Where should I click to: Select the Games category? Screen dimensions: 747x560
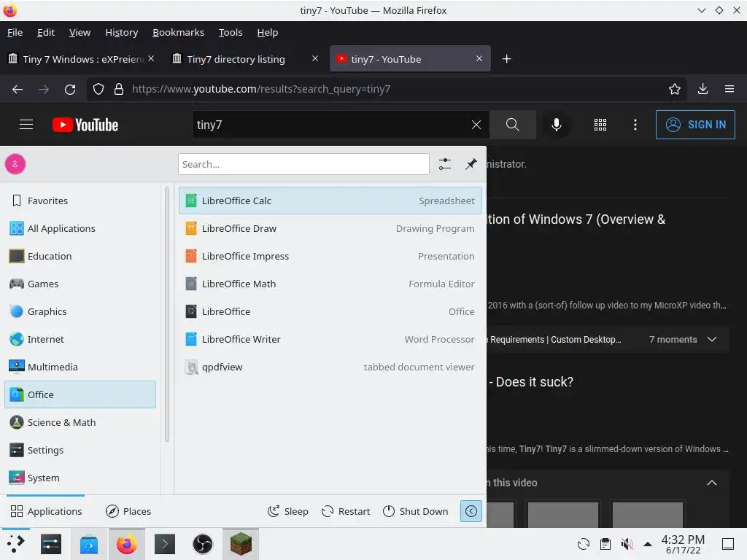pyautogui.click(x=80, y=284)
